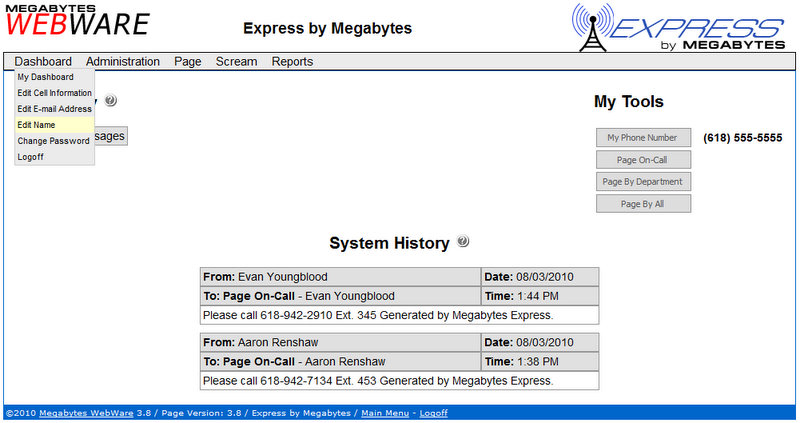Expand the Page menu

pos(187,61)
